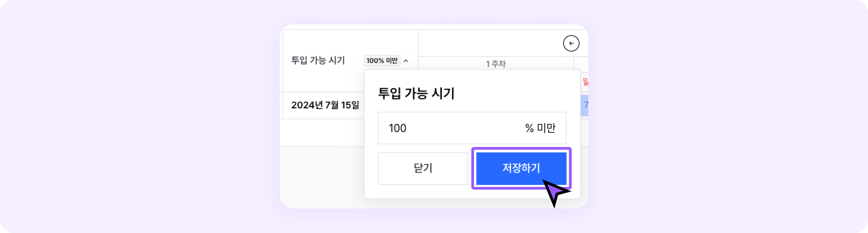Click the % 미만 suffix label
This screenshot has width=868, height=233.
click(540, 128)
